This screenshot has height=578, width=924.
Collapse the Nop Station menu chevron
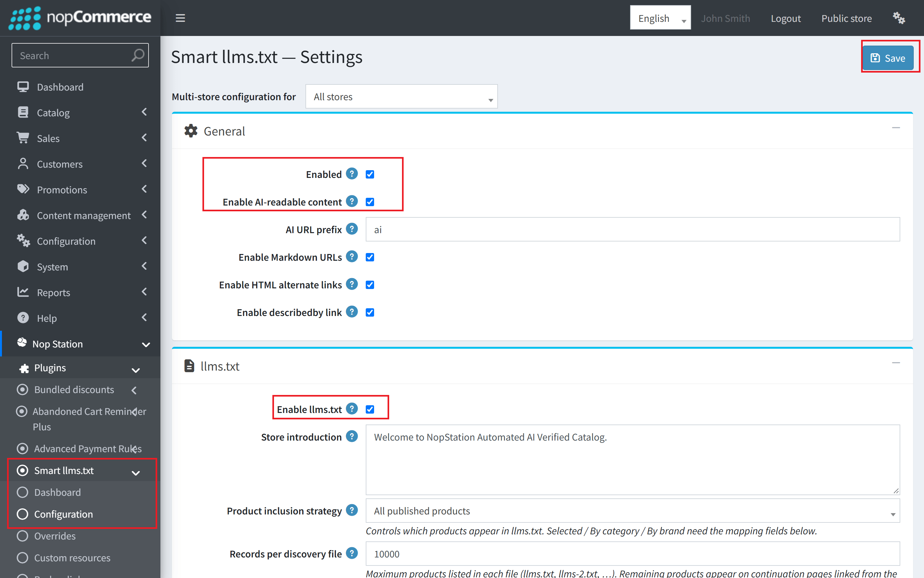146,345
